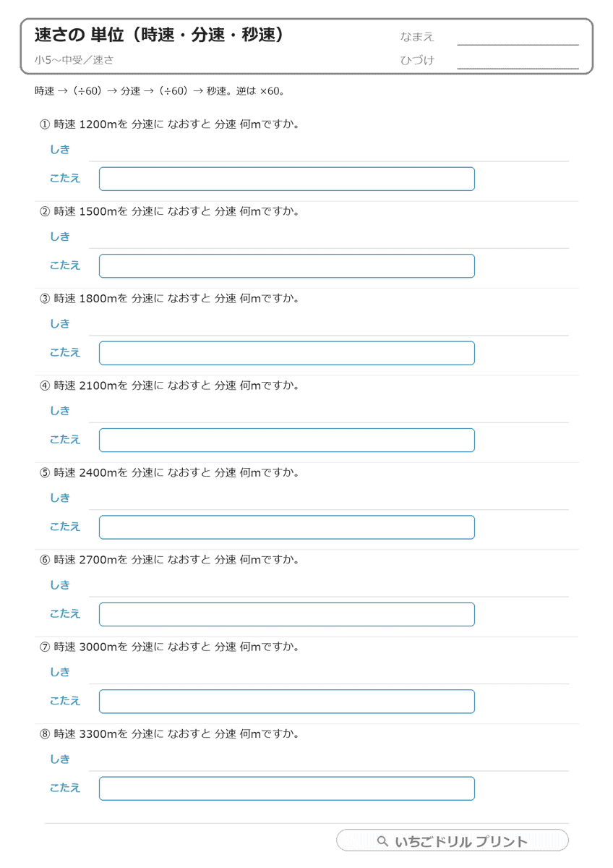613x868 pixels.
Task: Click the 小5～中受／速さ subtitle text
Action: (74, 60)
